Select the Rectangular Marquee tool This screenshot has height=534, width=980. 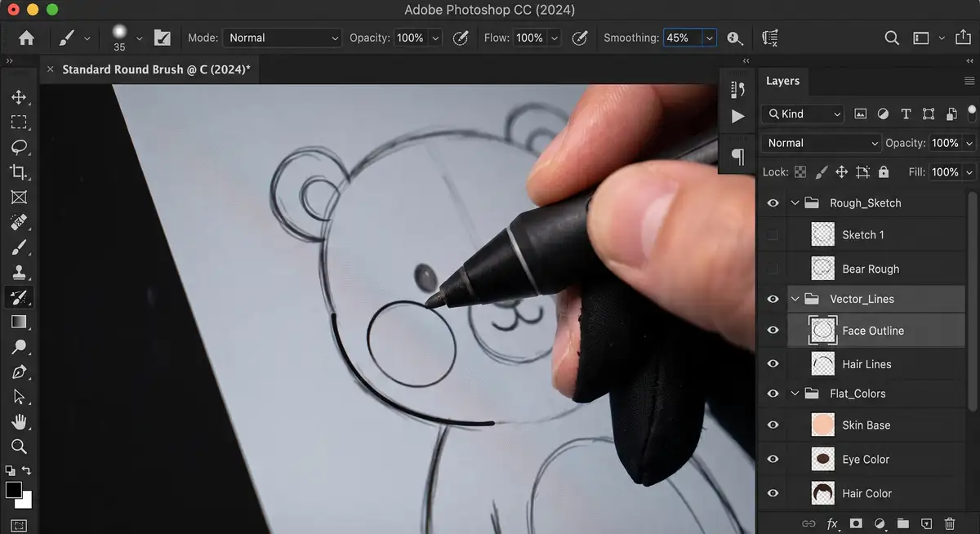(18, 122)
